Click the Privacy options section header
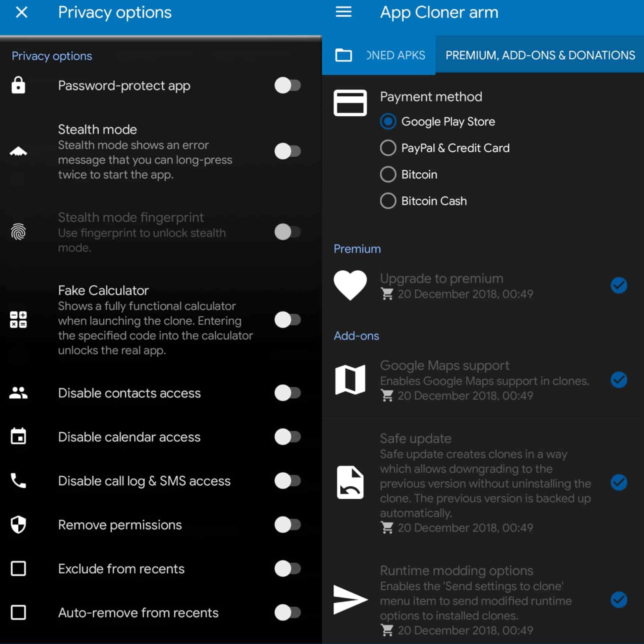The width and height of the screenshot is (644, 644). [x=52, y=56]
